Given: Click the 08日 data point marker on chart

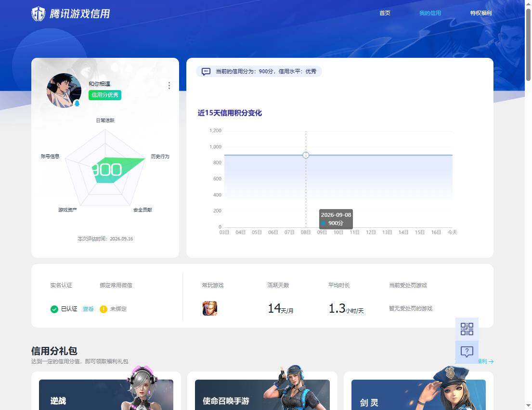Looking at the screenshot, I should (306, 155).
